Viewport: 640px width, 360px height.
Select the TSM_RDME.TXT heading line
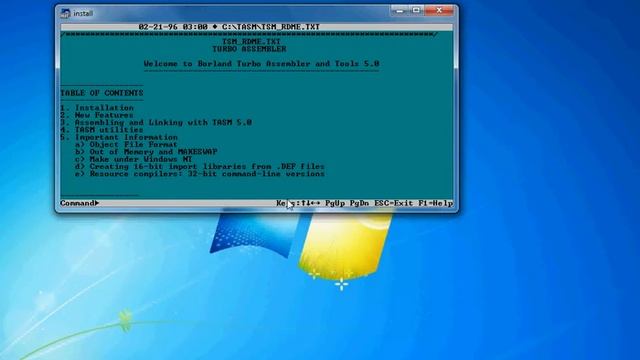click(x=251, y=42)
